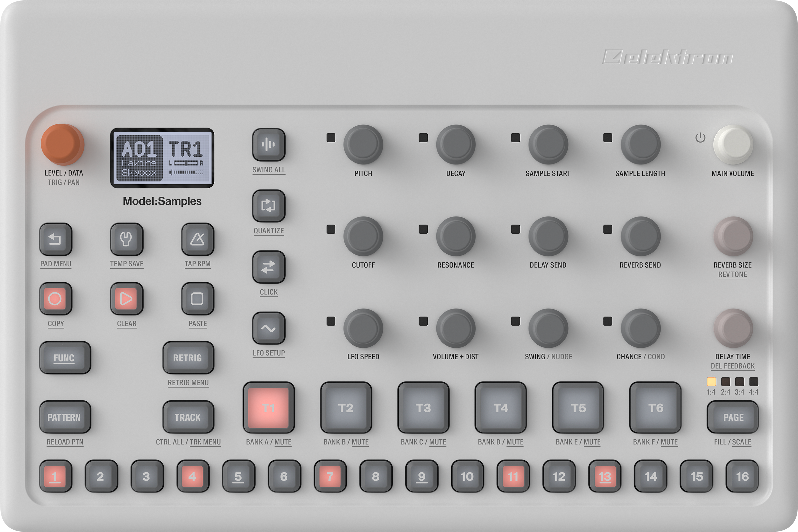Click the Record circle button
798x532 pixels.
pyautogui.click(x=56, y=299)
